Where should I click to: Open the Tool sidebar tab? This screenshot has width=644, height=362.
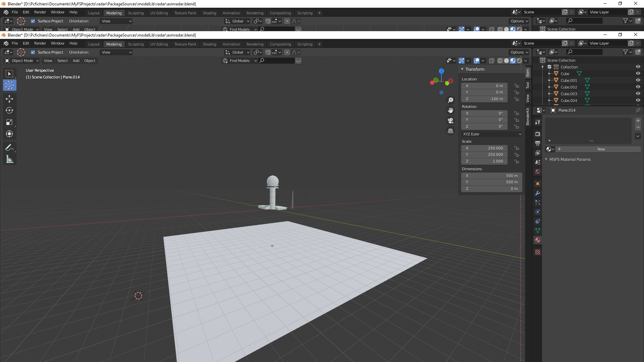point(528,85)
